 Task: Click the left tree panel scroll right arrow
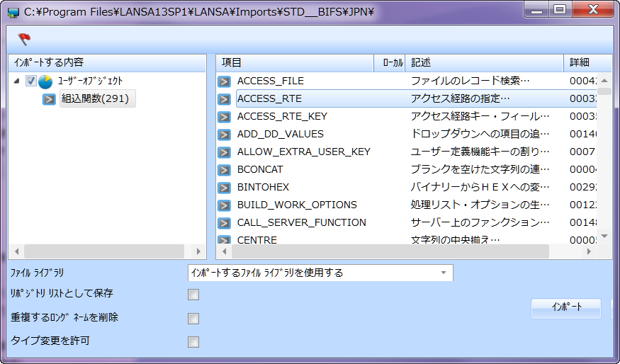tap(198, 251)
